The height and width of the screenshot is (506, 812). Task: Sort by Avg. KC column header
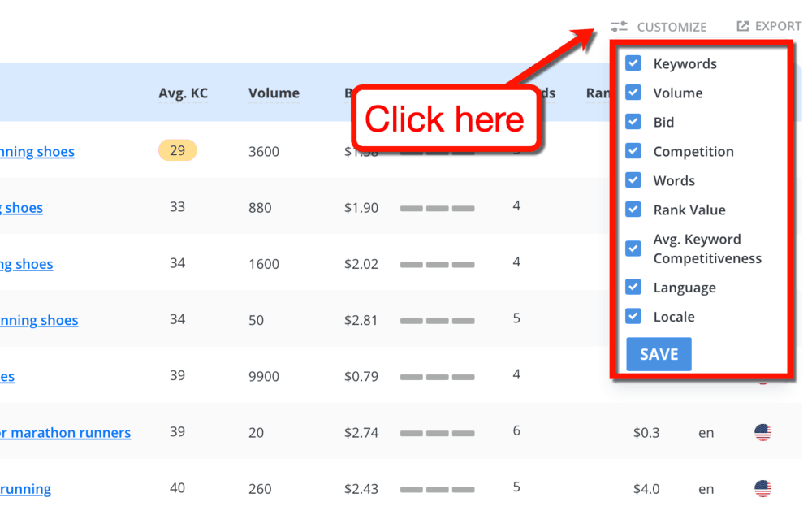pos(183,93)
